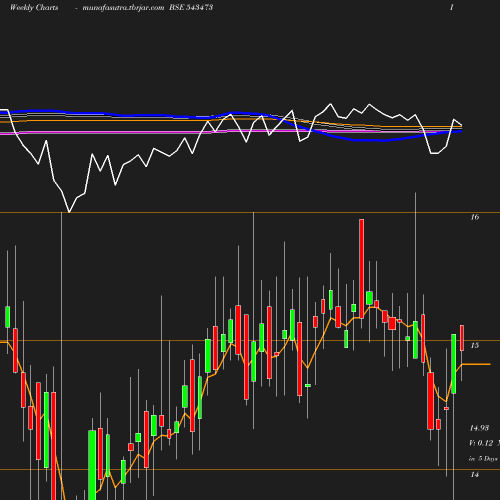Click the price axis label 14
Screen dimensions: 500x500
pos(475,474)
